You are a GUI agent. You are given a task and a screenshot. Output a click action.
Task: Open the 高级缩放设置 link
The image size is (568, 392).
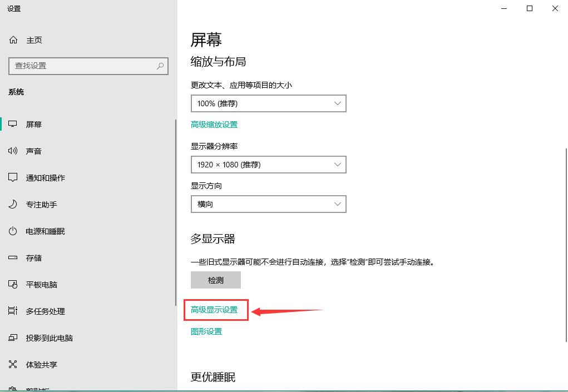(214, 125)
